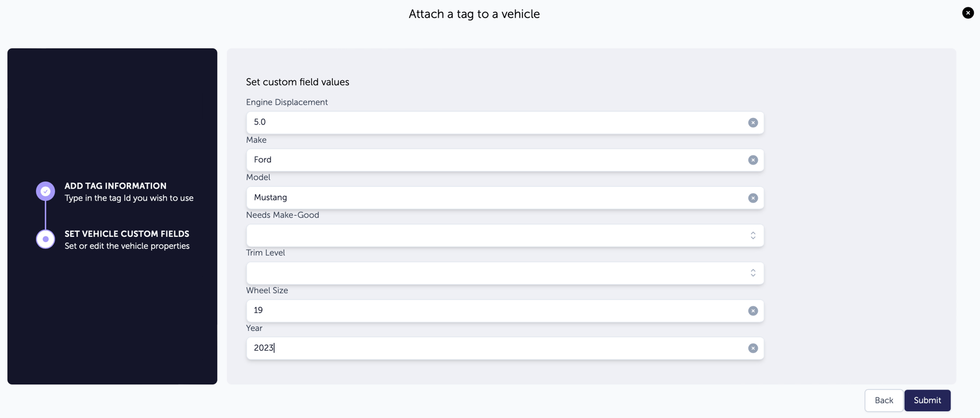
Task: Submit the vehicle tag form
Action: click(927, 400)
